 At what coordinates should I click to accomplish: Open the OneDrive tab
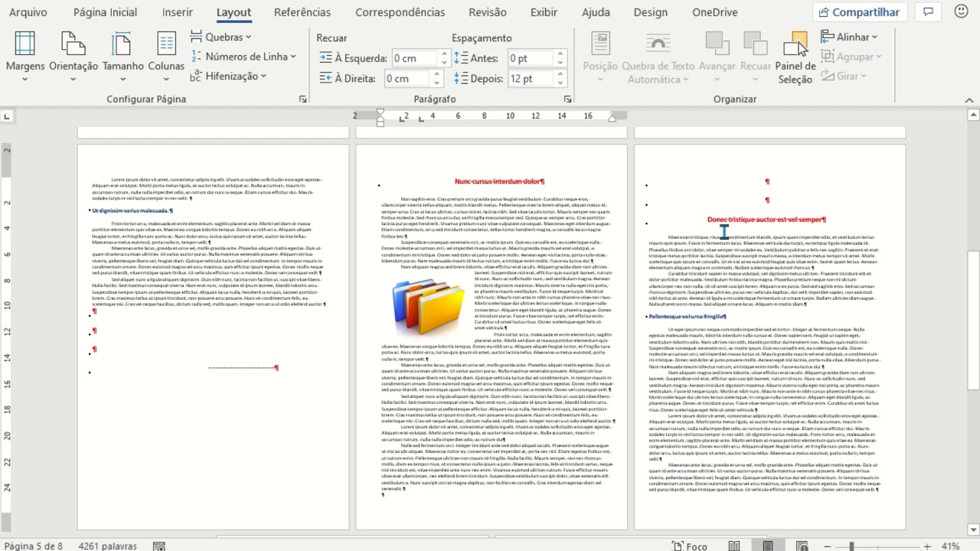pyautogui.click(x=715, y=12)
